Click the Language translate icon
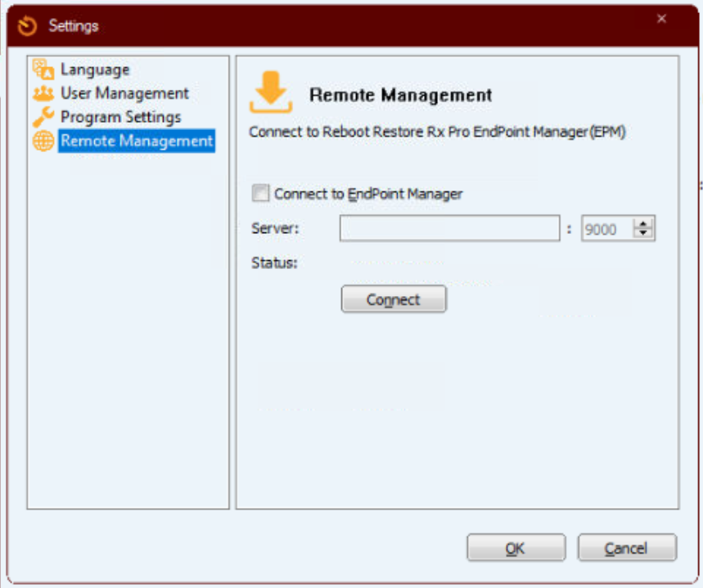 point(43,69)
